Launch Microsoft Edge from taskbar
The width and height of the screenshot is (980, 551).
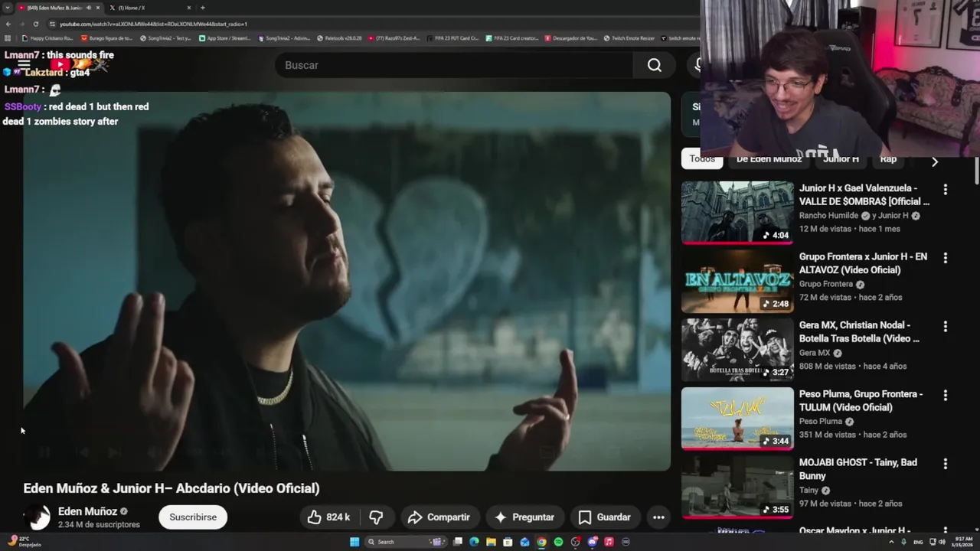pyautogui.click(x=474, y=542)
